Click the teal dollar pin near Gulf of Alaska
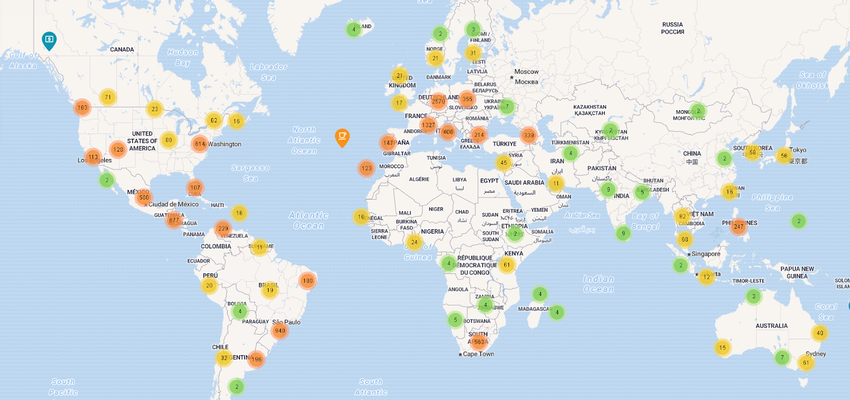The height and width of the screenshot is (400, 850). point(49,40)
